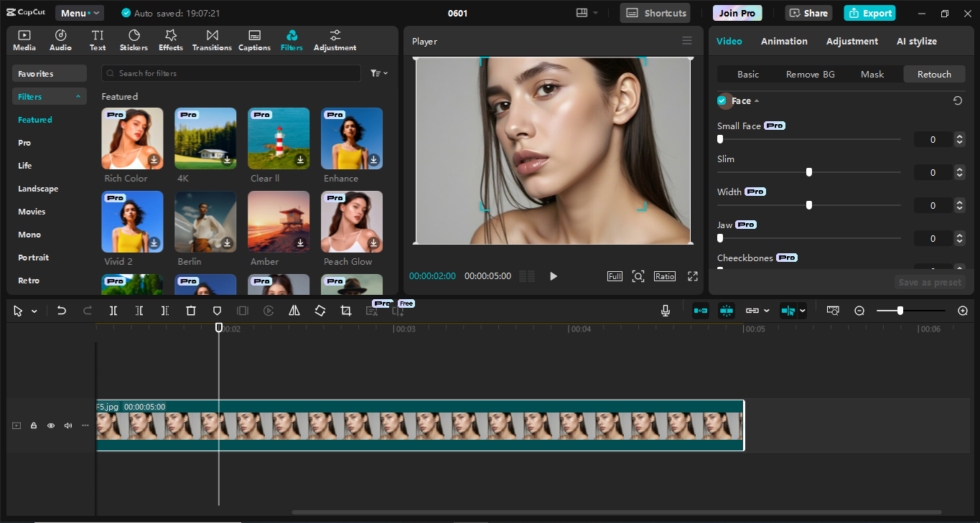The width and height of the screenshot is (980, 523).
Task: Click the Export button
Action: coord(869,13)
